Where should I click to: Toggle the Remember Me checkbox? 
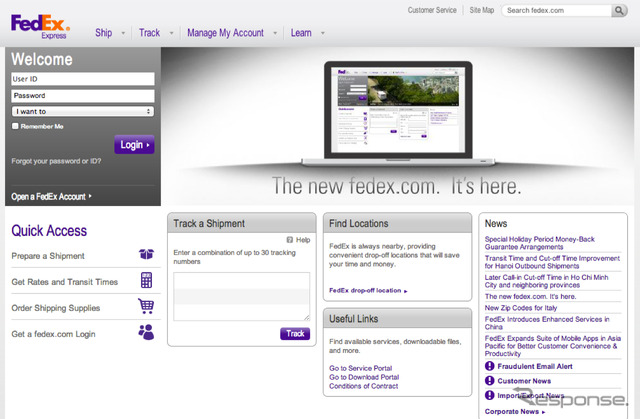pyautogui.click(x=15, y=126)
